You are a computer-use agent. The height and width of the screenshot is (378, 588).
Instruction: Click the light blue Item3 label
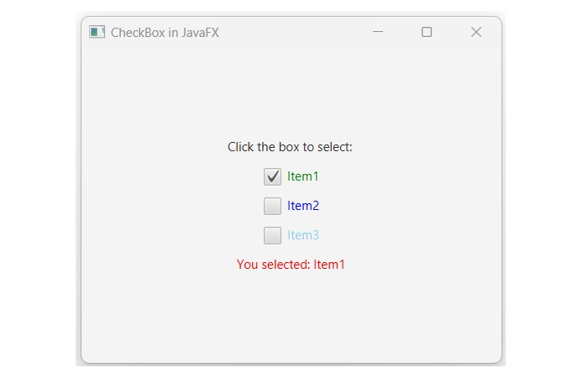302,235
